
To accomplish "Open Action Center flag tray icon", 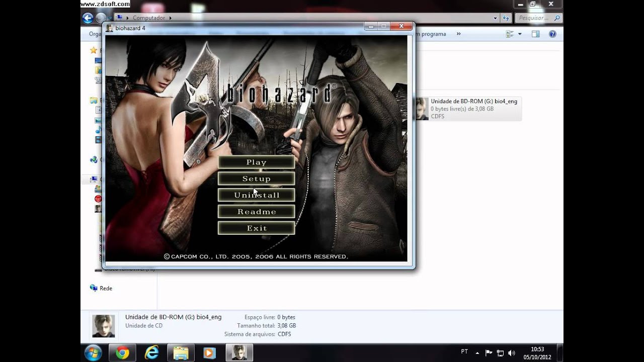I will coord(489,353).
